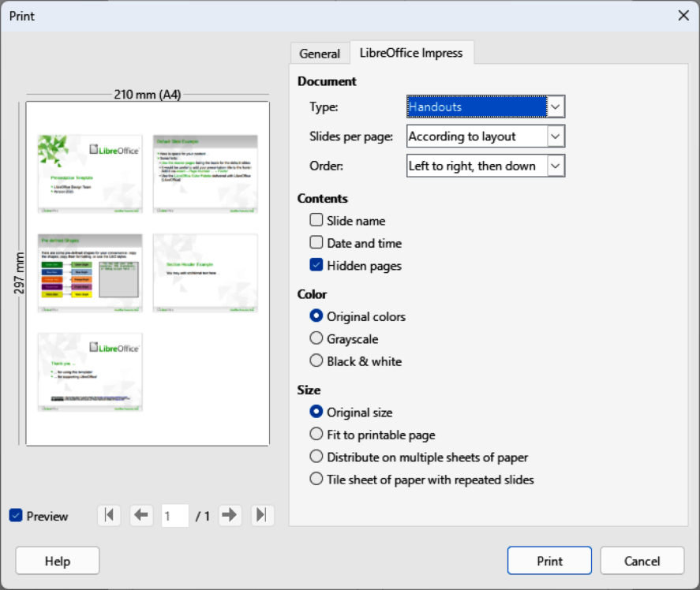Screen dimensions: 700x590
Task: Disable the Preview checkbox
Action: click(x=16, y=516)
